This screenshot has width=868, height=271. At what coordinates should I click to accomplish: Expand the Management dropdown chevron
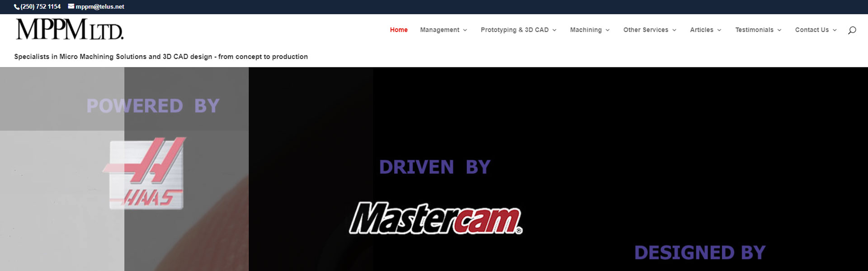click(x=465, y=30)
